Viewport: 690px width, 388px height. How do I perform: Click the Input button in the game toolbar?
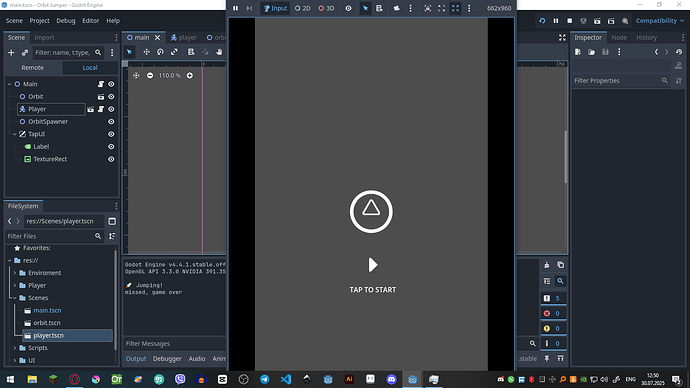coord(275,8)
